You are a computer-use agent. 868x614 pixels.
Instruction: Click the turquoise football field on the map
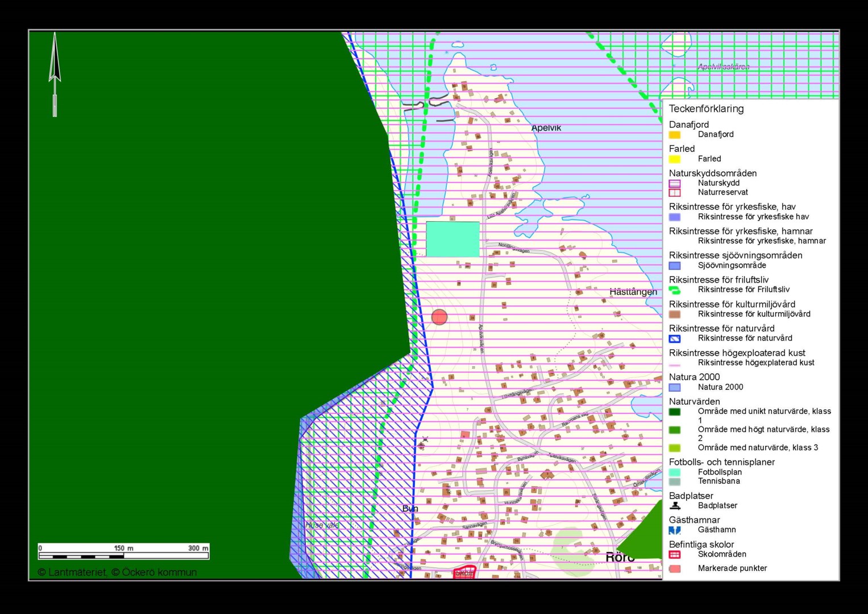[x=453, y=239]
